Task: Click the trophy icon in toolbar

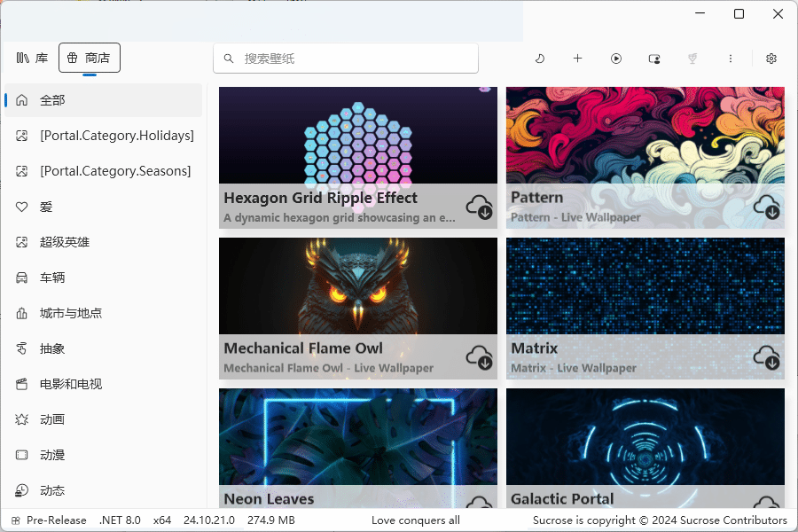Action: 692,59
